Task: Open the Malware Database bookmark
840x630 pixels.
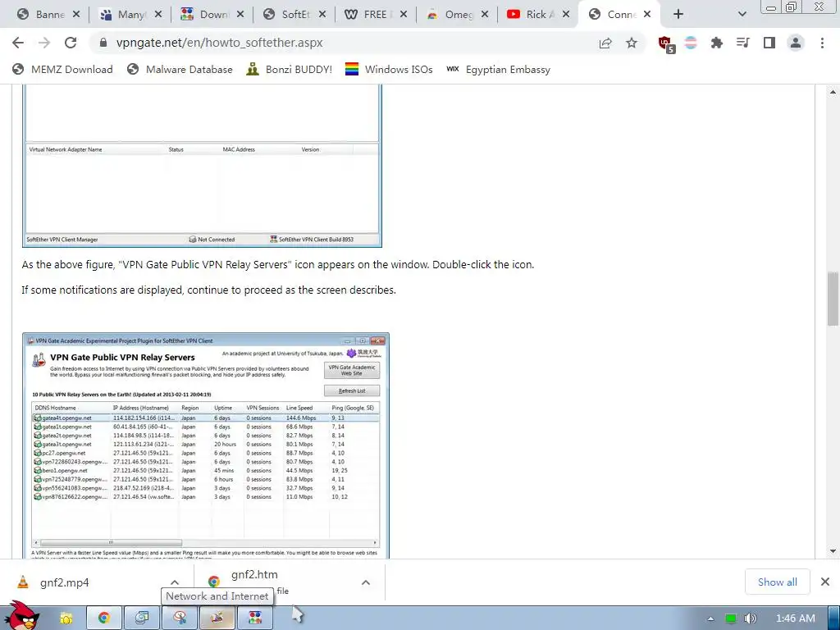Action: [180, 70]
